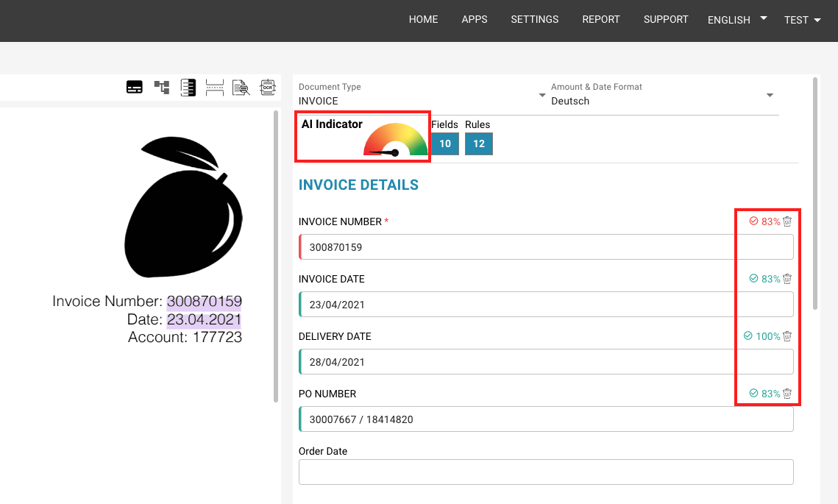
Task: Open the ENGLISH language dropdown
Action: coord(737,20)
